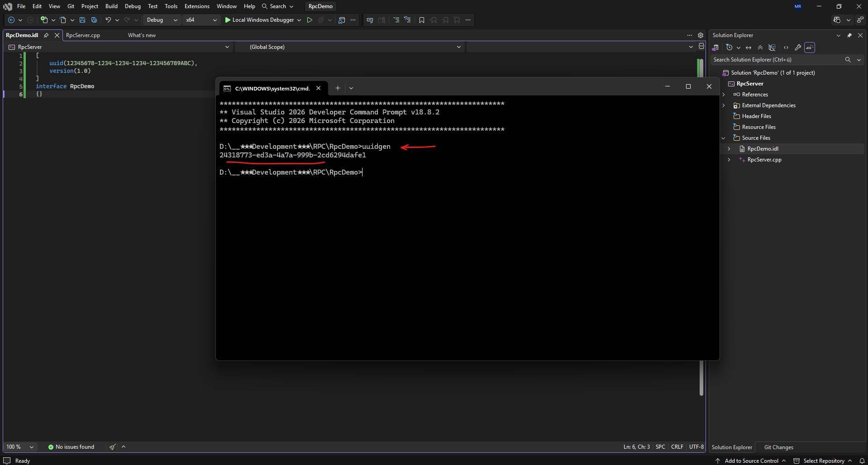Split the editor with the split icon

(x=701, y=46)
